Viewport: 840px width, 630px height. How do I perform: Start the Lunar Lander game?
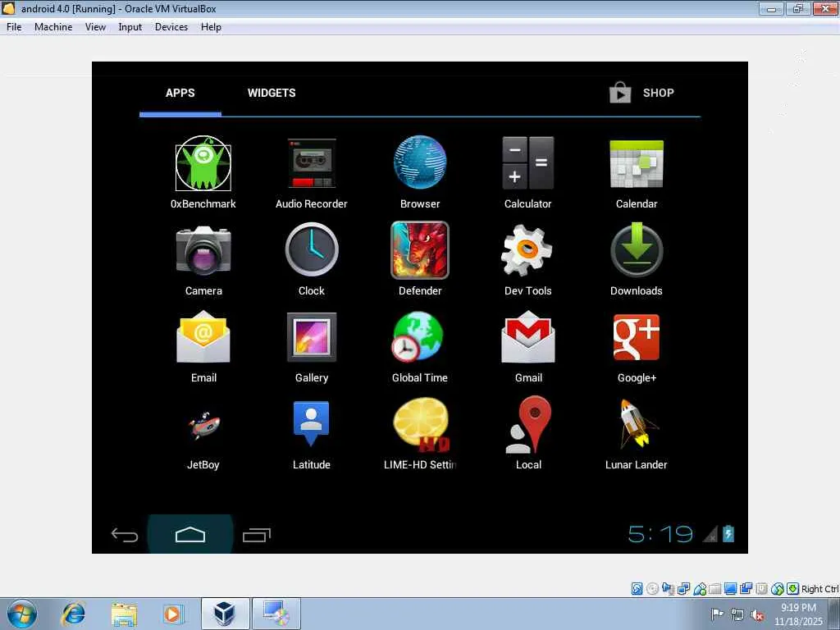click(x=637, y=424)
